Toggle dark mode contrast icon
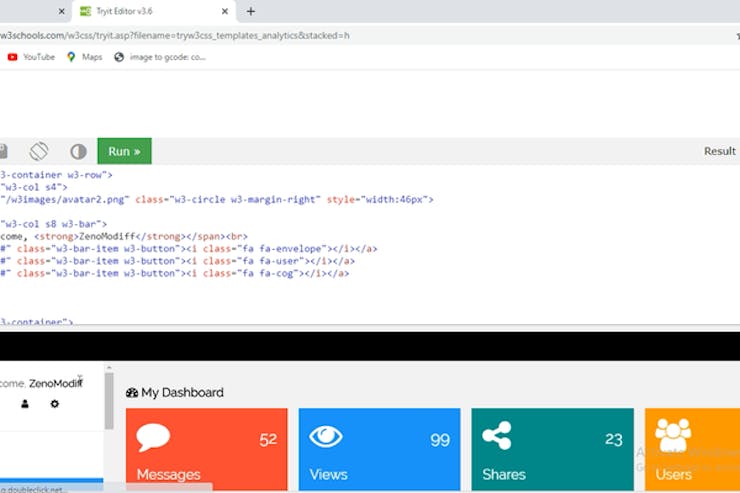This screenshot has height=493, width=740. click(x=78, y=151)
